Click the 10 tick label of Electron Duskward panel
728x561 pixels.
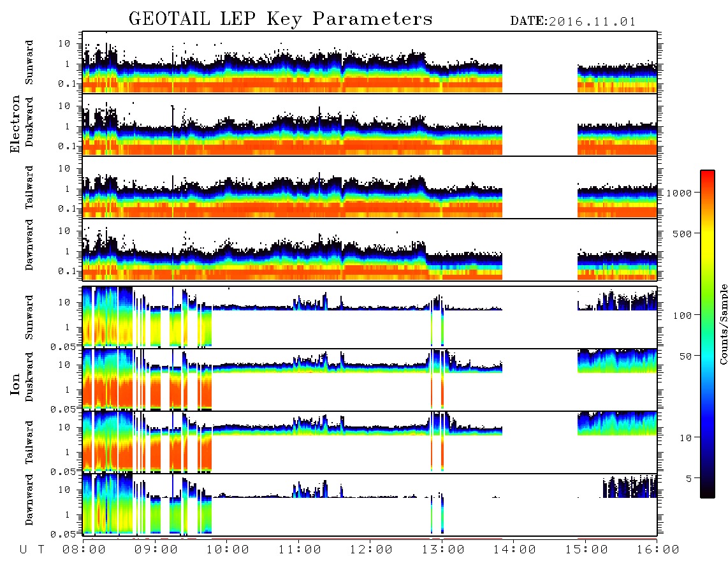(64, 106)
